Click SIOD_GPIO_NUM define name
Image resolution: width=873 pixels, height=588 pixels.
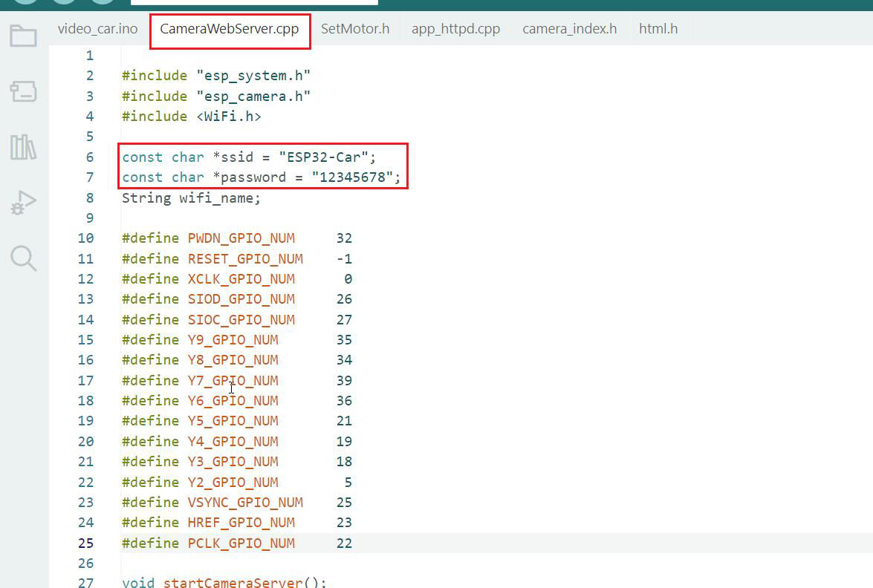point(241,299)
